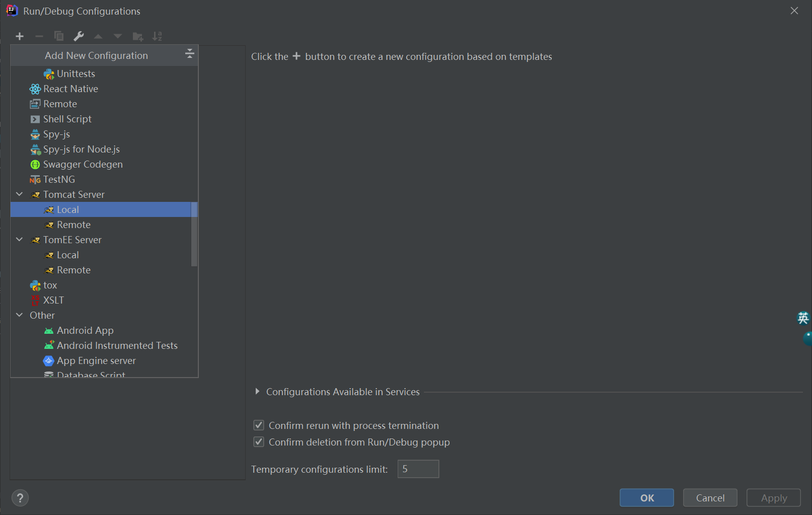Click the Add New Configuration plus icon

[20, 36]
